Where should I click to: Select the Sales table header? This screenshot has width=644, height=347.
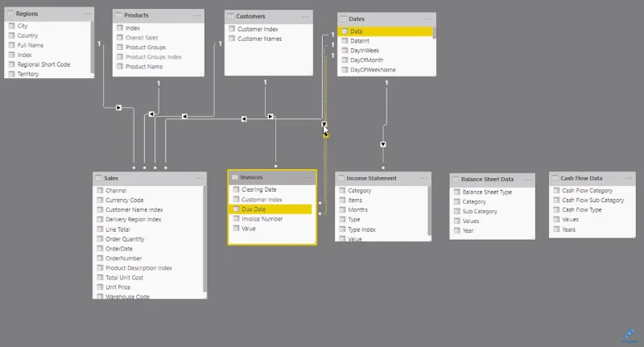(x=150, y=178)
